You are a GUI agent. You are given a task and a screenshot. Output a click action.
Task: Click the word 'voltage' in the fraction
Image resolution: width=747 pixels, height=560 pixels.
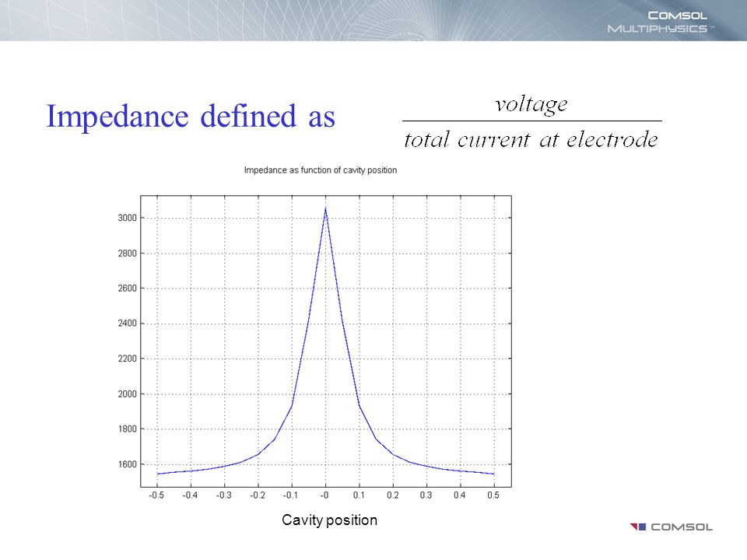(x=531, y=104)
